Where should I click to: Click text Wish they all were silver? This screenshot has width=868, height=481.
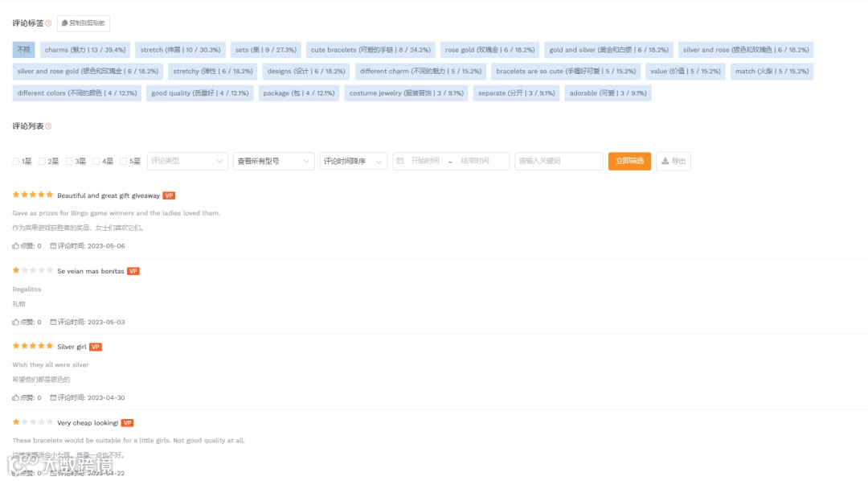51,365
